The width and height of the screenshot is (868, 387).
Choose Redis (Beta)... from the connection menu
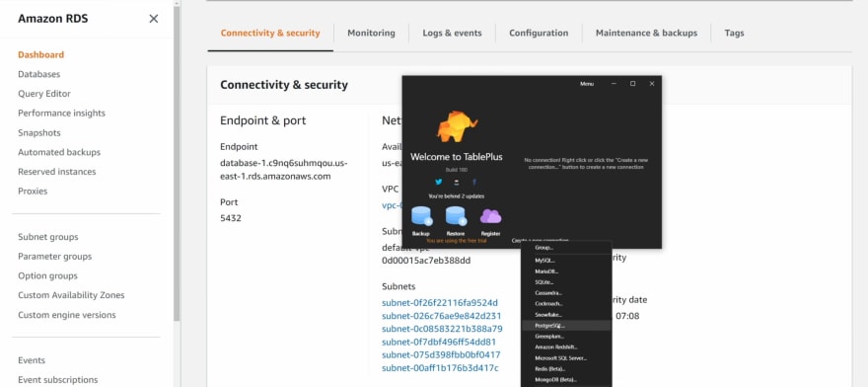click(566, 368)
